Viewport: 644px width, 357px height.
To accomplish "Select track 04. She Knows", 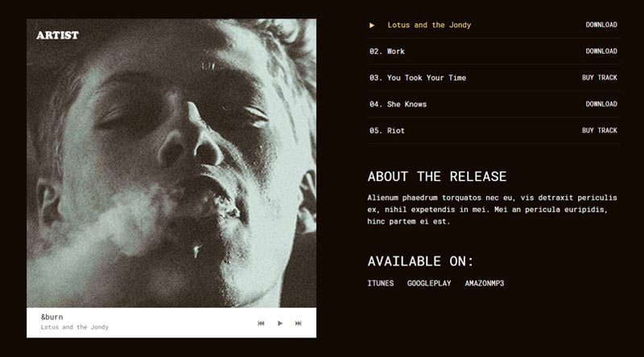I will [x=398, y=105].
